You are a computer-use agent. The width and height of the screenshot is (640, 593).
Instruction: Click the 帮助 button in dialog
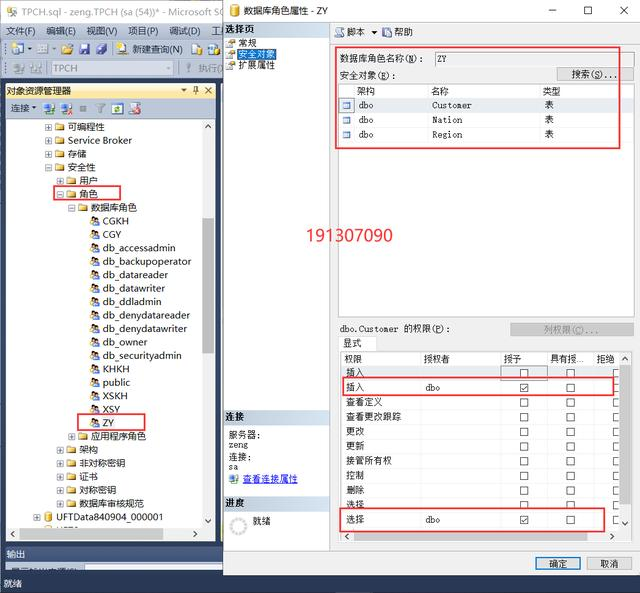(x=397, y=32)
